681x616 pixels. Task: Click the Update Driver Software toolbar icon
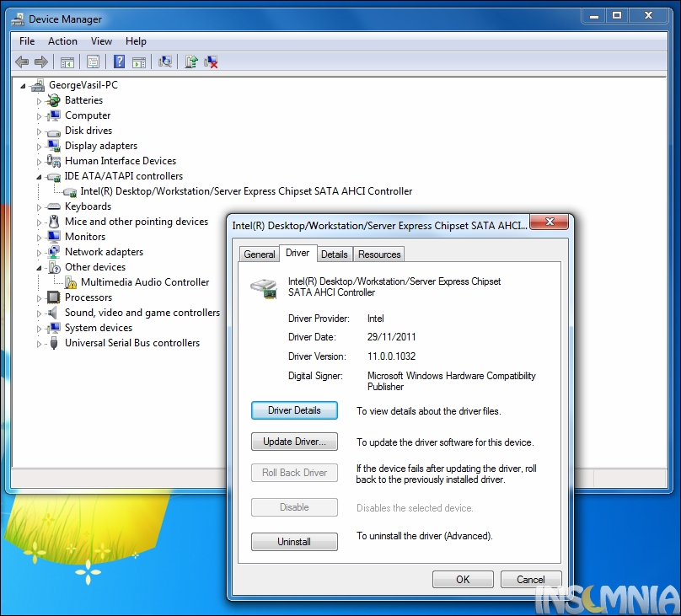[x=191, y=62]
